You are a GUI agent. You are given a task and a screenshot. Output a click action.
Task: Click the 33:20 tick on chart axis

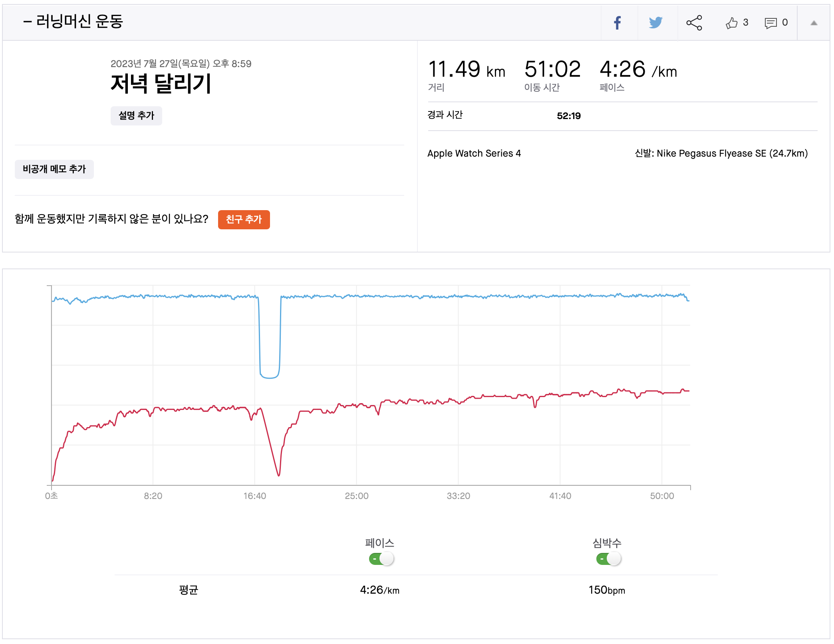click(x=458, y=496)
